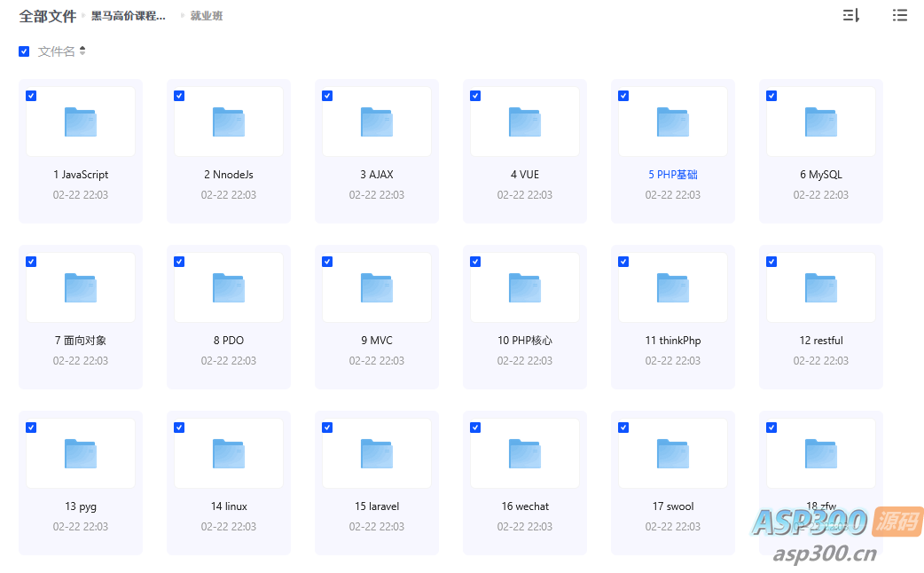Click the 文件名 column header
924x573 pixels.
[x=57, y=51]
